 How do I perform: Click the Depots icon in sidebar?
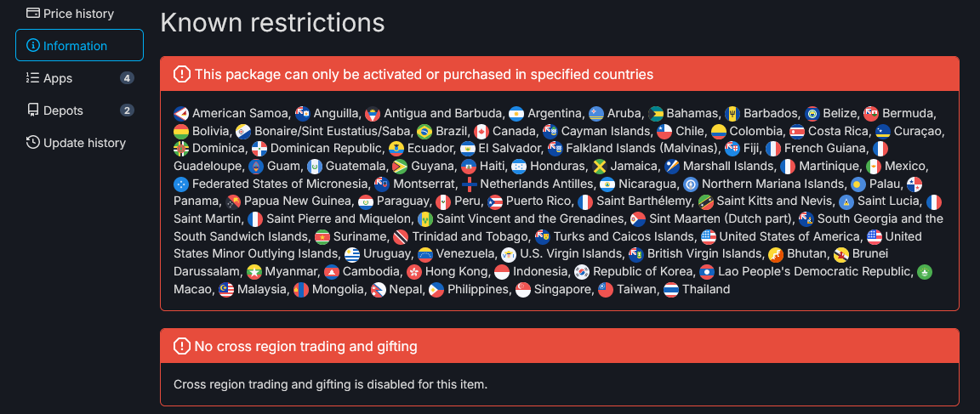coord(33,111)
